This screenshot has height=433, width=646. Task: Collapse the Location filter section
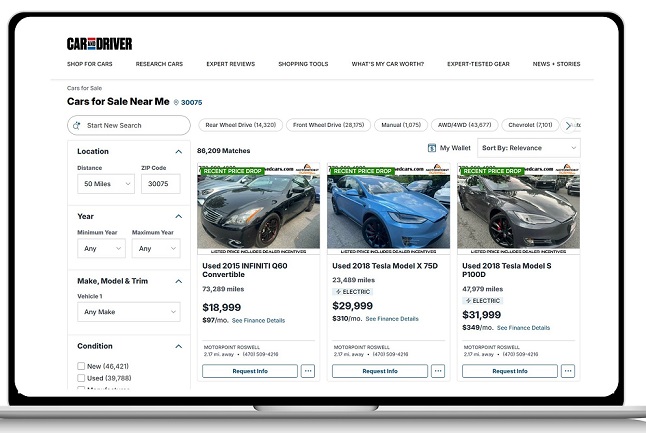click(179, 152)
